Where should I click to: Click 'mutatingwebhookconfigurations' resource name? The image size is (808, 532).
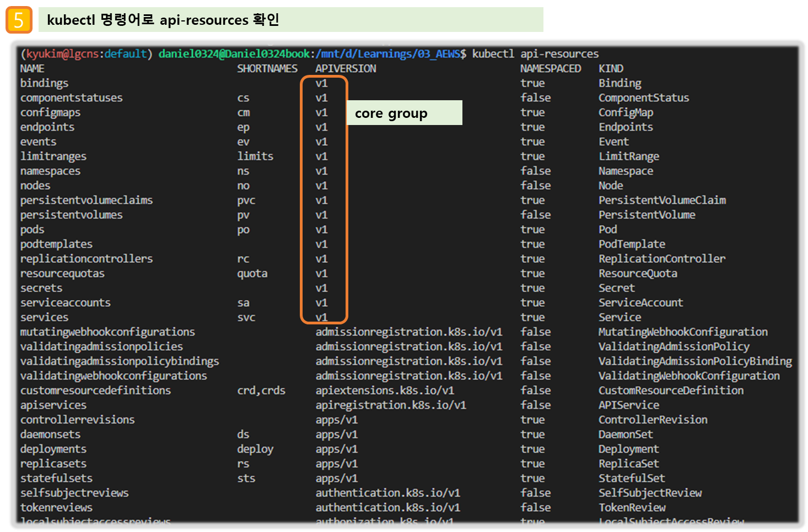point(107,332)
